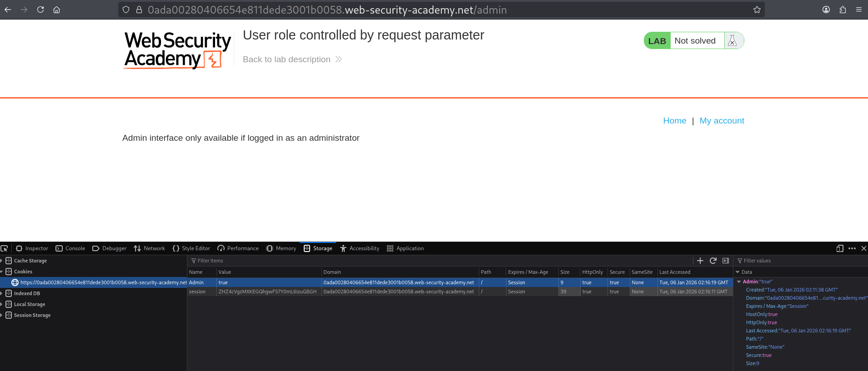Open the Debugger tab
Image resolution: width=868 pixels, height=371 pixels.
[110, 248]
